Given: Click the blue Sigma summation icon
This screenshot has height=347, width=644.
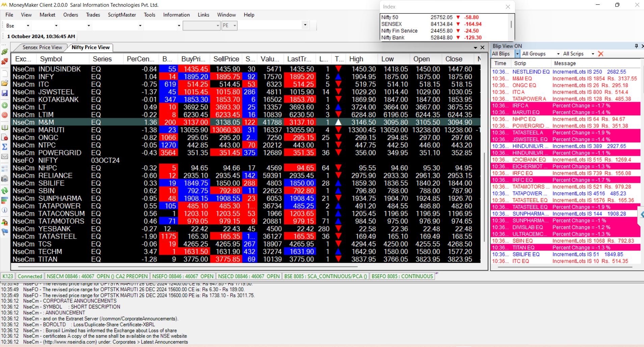Looking at the screenshot, I should [5, 147].
